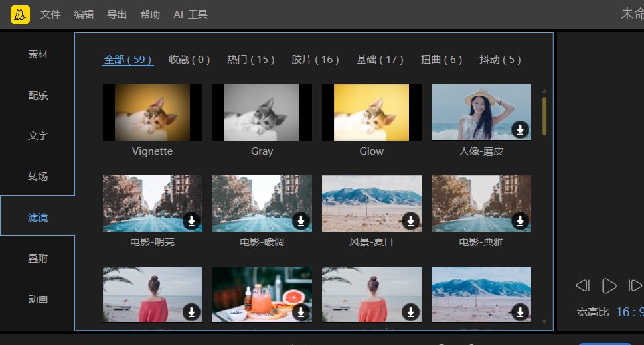Screen dimensions: 644x345
Task: Download the 电影-暖调 filter
Action: (x=301, y=221)
